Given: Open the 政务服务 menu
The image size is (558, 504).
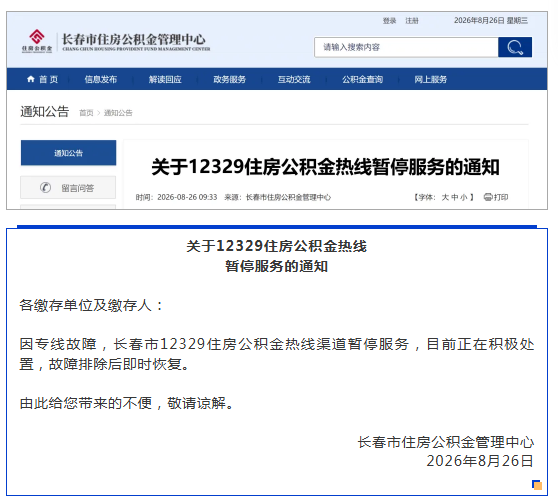Looking at the screenshot, I should tap(230, 79).
